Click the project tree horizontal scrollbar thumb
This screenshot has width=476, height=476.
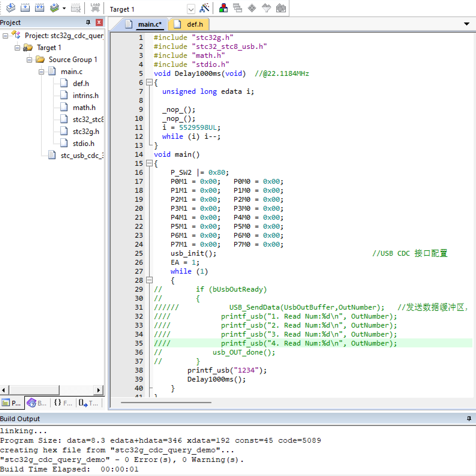(x=34, y=390)
